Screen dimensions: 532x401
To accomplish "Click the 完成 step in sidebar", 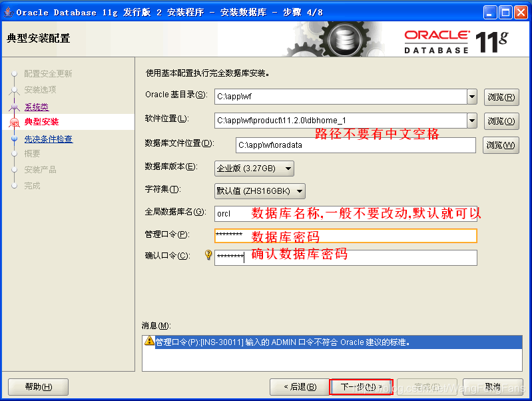I will tap(32, 186).
